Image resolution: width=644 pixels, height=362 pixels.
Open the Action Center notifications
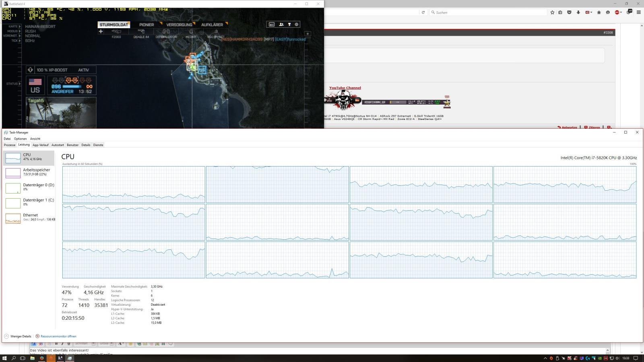click(x=636, y=358)
